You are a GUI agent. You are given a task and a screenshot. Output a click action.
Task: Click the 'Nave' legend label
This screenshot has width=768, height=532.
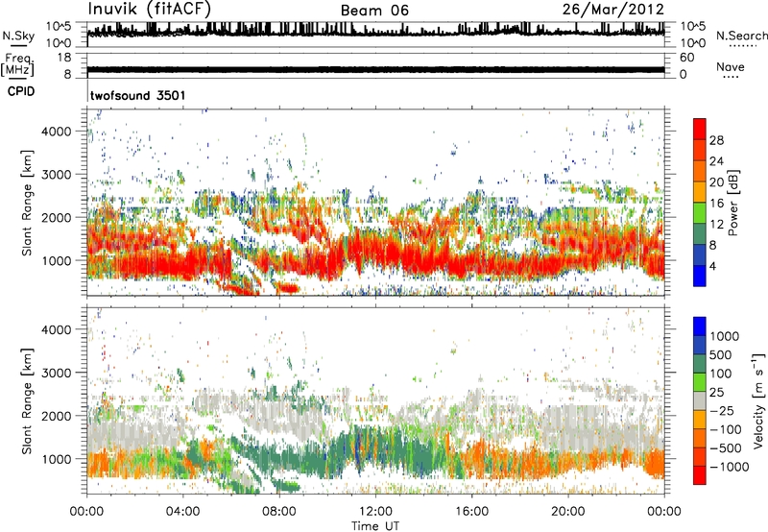pyautogui.click(x=731, y=66)
